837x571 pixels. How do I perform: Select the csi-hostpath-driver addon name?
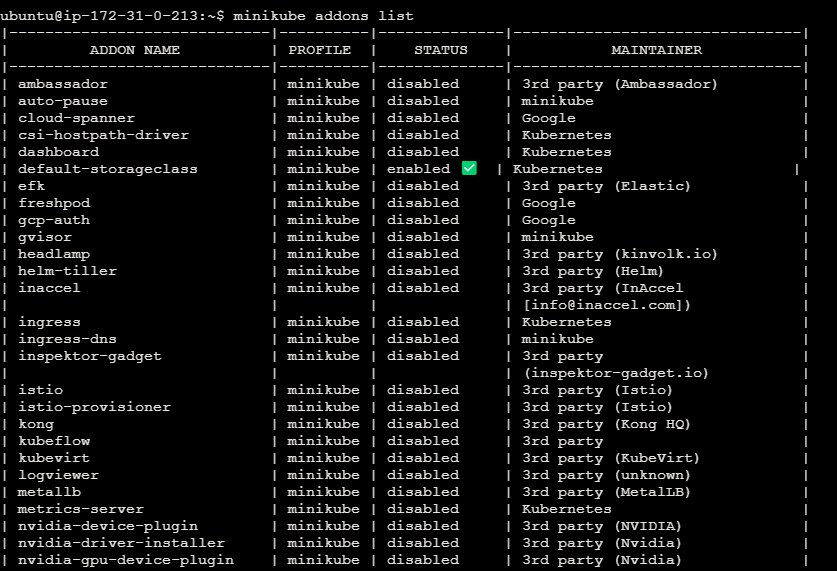coord(104,135)
